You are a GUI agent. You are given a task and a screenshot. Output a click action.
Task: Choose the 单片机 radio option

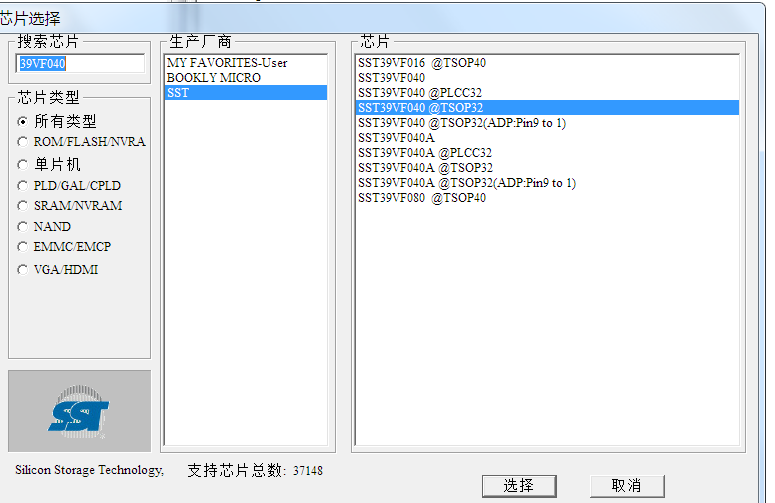pyautogui.click(x=23, y=164)
